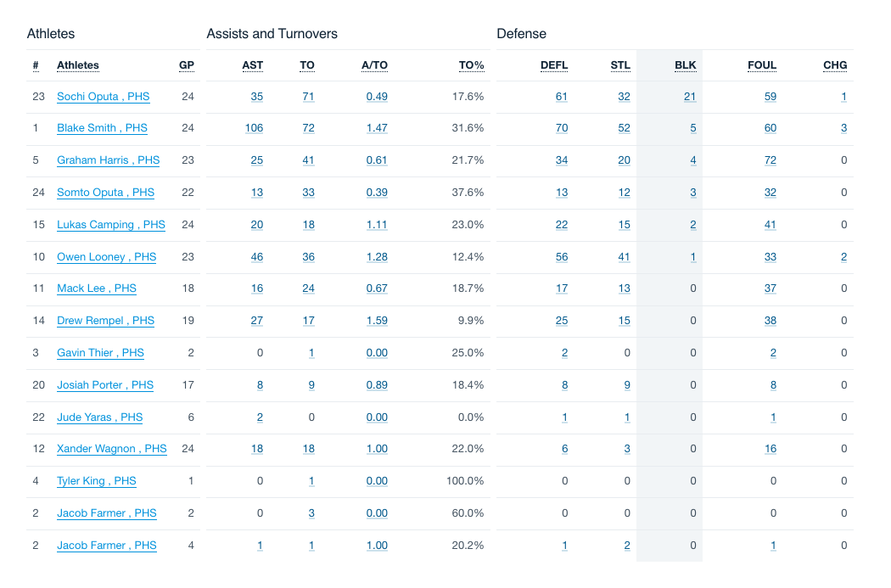This screenshot has width=891, height=588.
Task: Click Sochi Oputa's 21 blocks value
Action: 690,97
